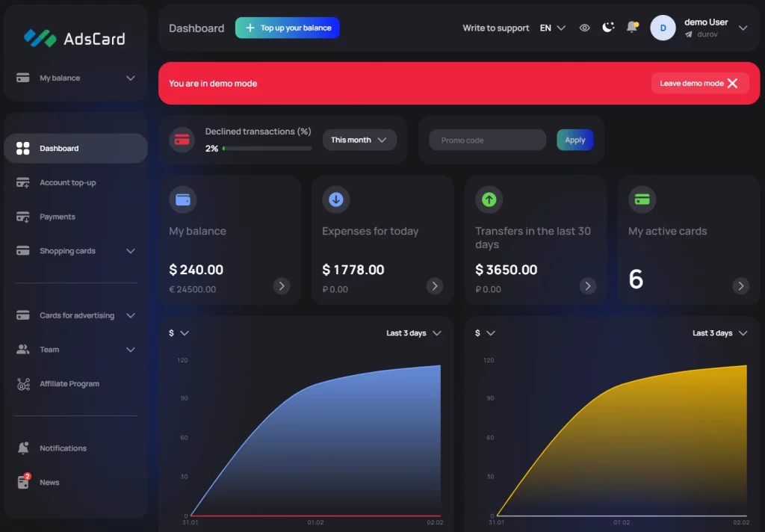Viewport: 765px width, 532px height.
Task: Click the Promo code input field
Action: point(487,140)
